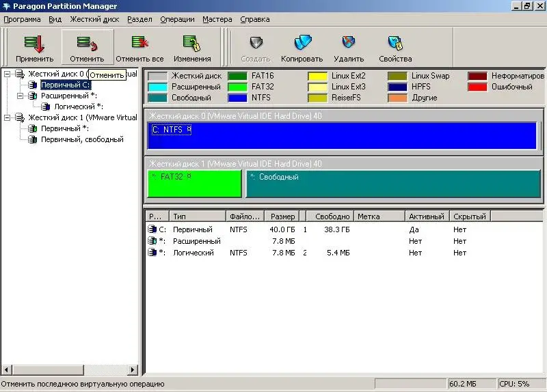Click the 40.0 ГБ size cell

point(282,229)
